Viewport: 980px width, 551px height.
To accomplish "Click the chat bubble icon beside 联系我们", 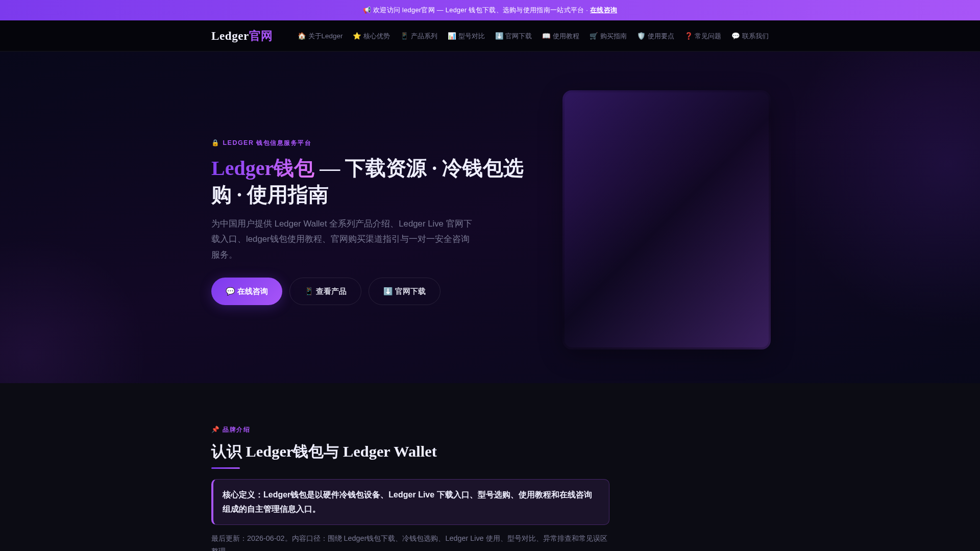I will [x=736, y=36].
